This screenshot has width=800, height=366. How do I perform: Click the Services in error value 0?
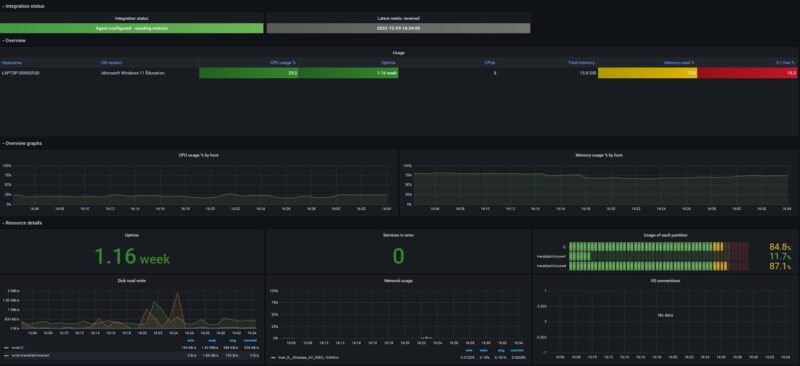coord(398,256)
